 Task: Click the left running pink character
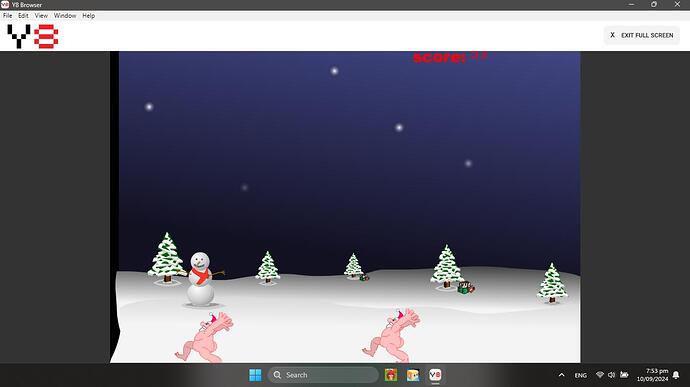pos(205,337)
